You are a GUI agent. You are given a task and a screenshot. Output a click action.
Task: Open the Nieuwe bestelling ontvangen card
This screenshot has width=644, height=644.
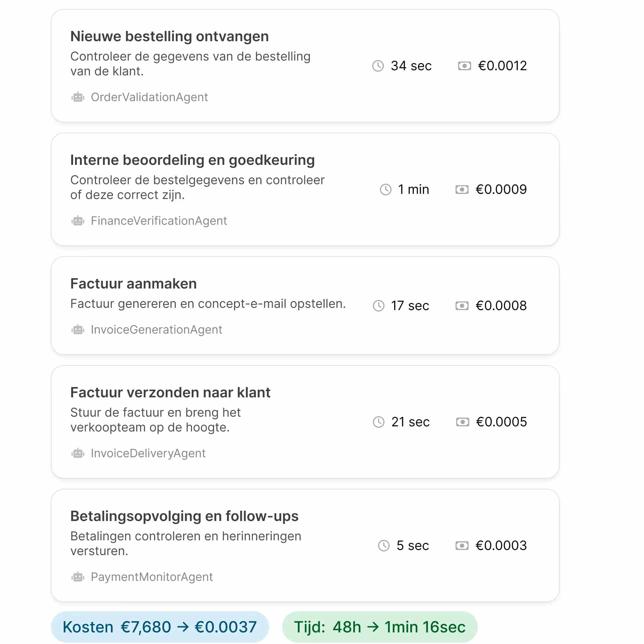[x=305, y=66]
